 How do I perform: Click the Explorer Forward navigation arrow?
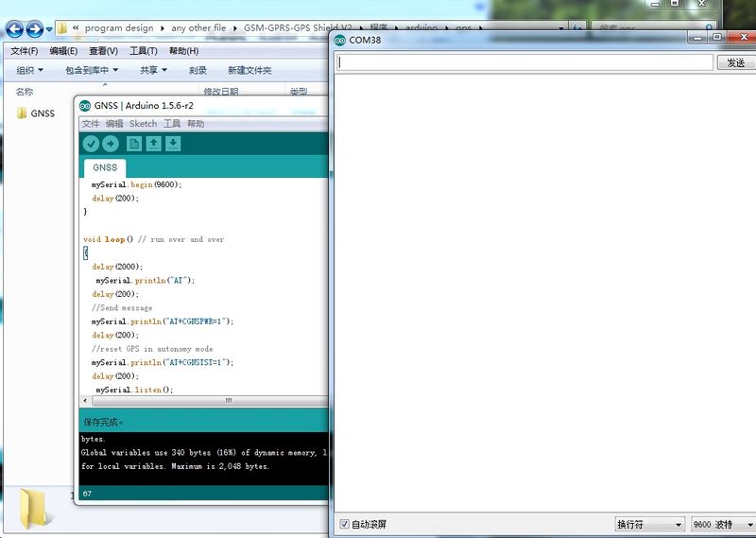pos(34,29)
